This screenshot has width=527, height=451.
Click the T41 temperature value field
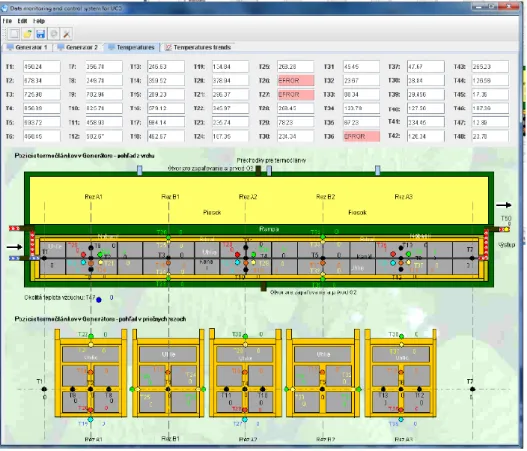coord(426,122)
